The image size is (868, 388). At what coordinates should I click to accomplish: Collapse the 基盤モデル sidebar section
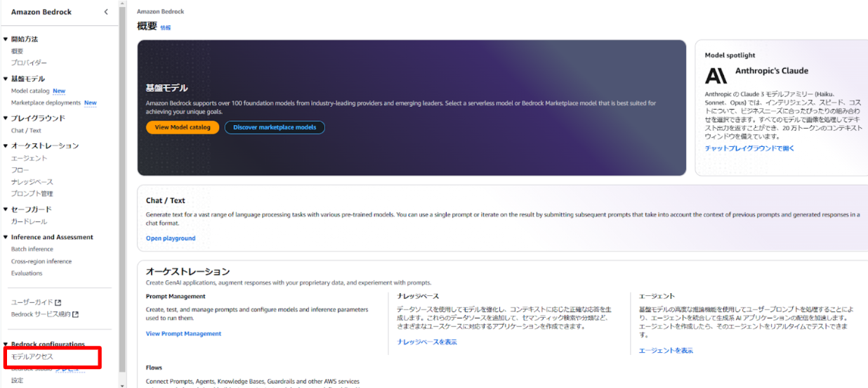pos(6,79)
